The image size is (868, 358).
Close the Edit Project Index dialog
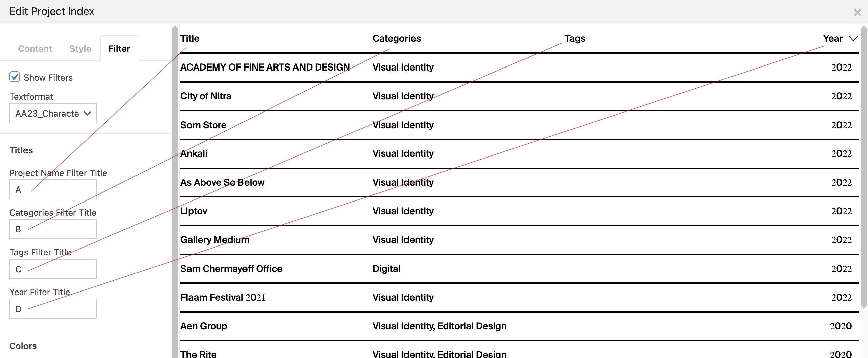tap(857, 13)
